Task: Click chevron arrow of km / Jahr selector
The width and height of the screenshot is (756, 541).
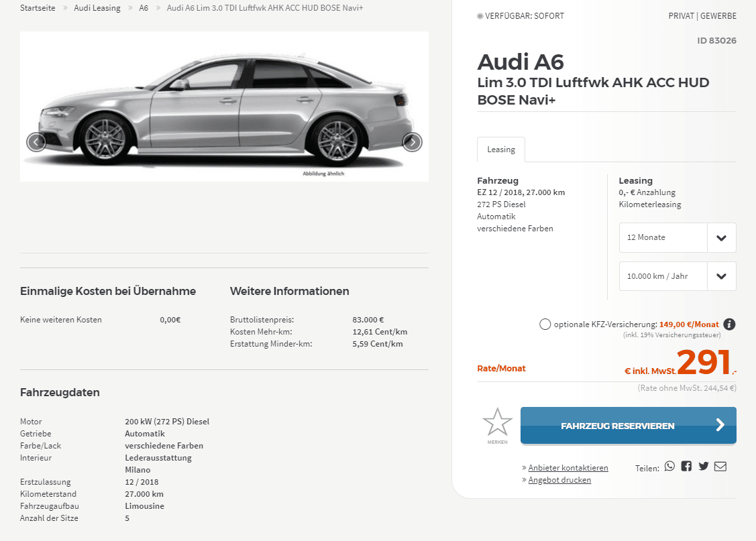Action: [721, 276]
